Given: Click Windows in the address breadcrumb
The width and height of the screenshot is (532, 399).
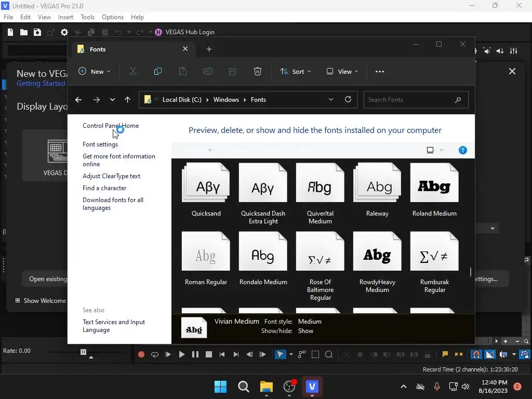Looking at the screenshot, I should (226, 100).
